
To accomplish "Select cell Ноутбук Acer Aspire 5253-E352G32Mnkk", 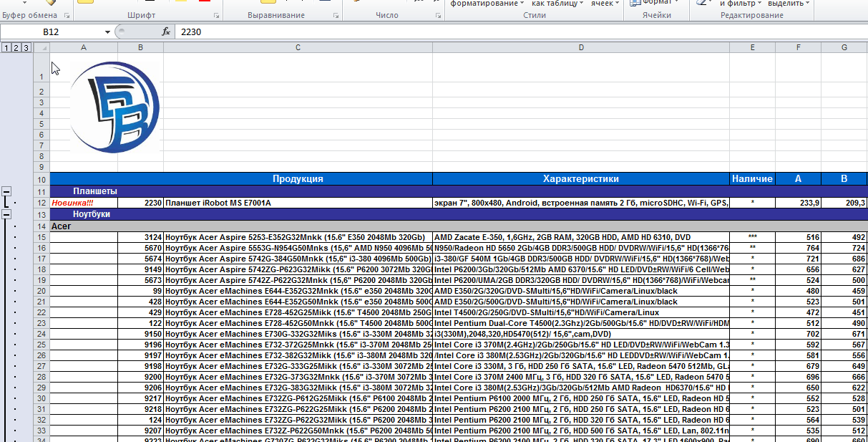I will 298,237.
